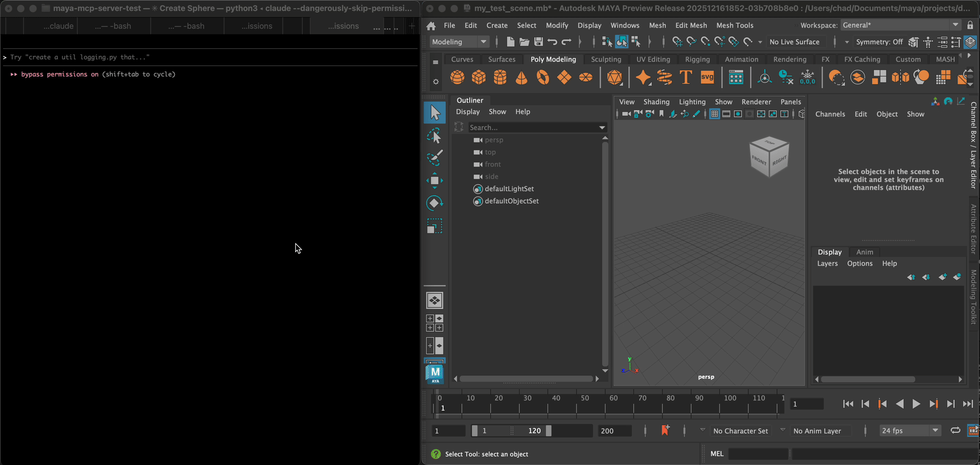This screenshot has height=465, width=980.
Task: Open the No Anim Layer dropdown arrow
Action: [783, 430]
